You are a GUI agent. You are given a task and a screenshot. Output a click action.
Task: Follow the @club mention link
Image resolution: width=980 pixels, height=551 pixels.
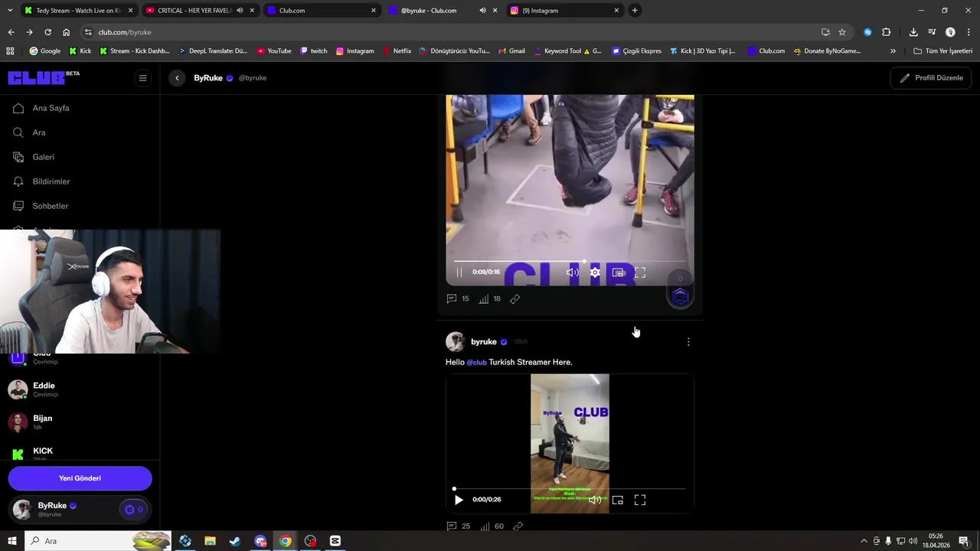tap(477, 362)
